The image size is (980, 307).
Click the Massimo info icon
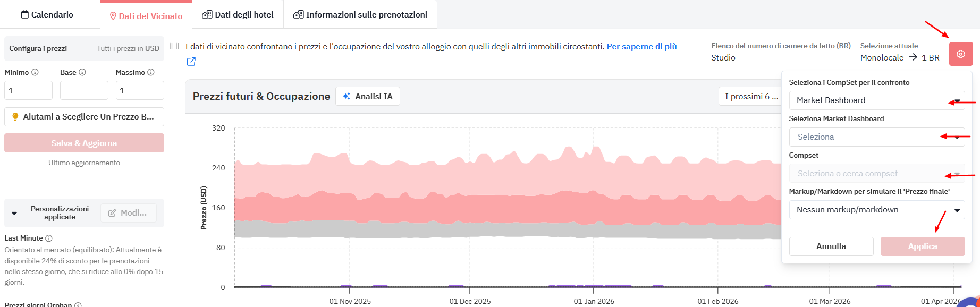pos(151,72)
